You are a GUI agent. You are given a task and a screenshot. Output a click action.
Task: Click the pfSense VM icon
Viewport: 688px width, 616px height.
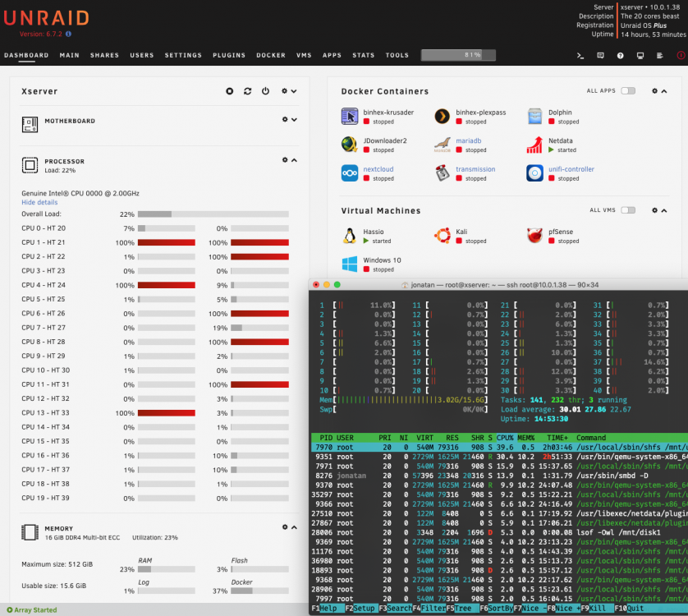534,236
